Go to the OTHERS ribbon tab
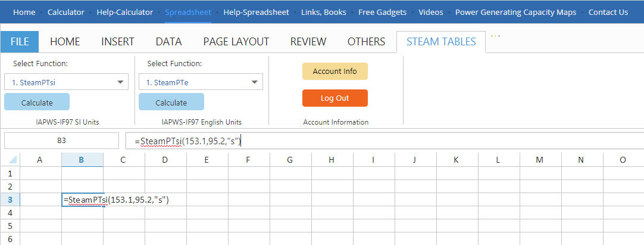Viewport: 644px width, 245px height. point(366,42)
